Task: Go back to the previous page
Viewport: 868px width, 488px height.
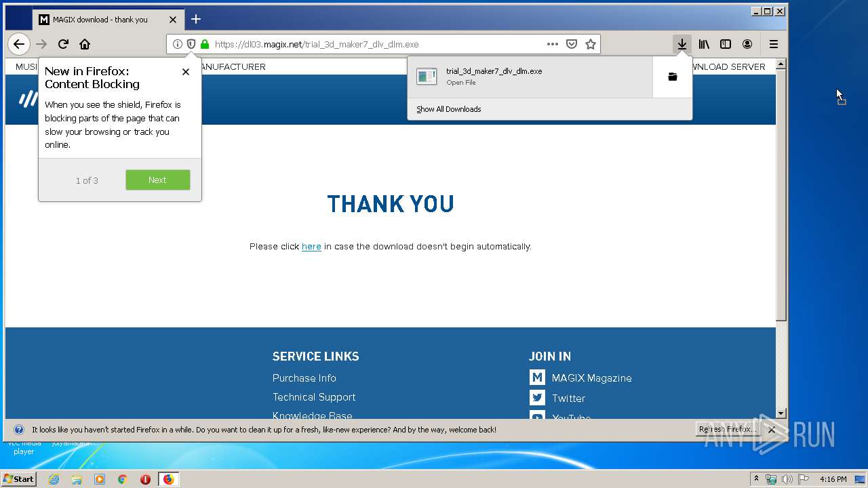Action: pos(19,44)
